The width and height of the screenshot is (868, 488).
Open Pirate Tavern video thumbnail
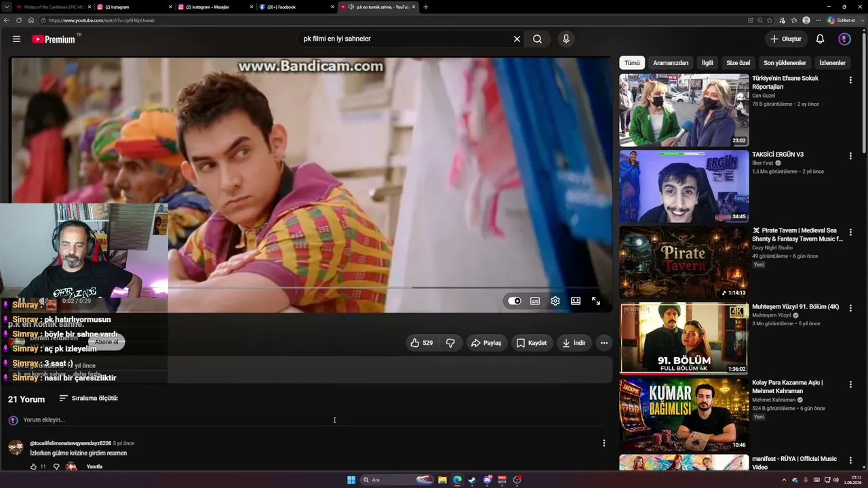point(684,262)
